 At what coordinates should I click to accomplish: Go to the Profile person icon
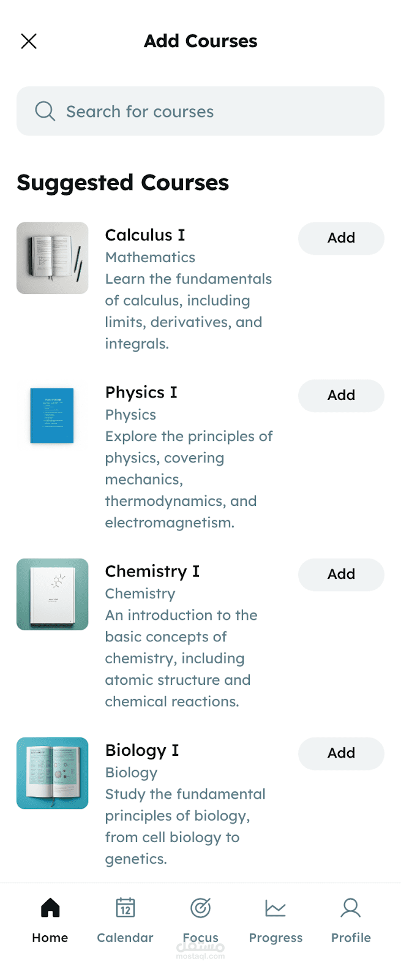pyautogui.click(x=351, y=908)
